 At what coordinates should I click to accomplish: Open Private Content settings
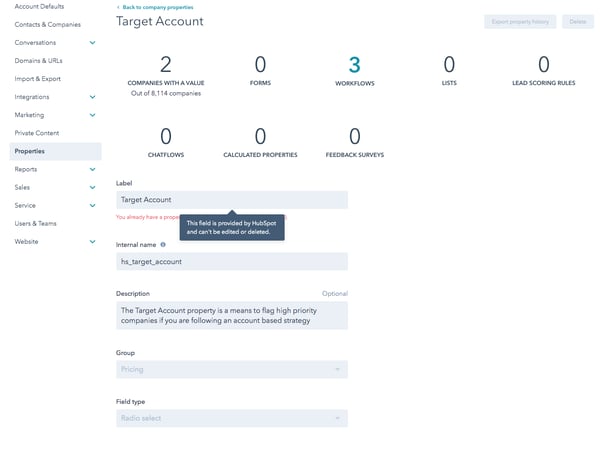[x=37, y=133]
